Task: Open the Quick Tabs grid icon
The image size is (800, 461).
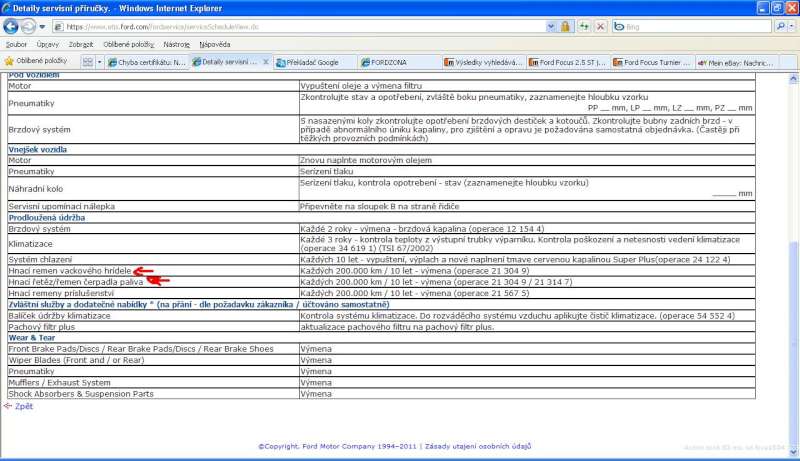Action: pyautogui.click(x=87, y=62)
